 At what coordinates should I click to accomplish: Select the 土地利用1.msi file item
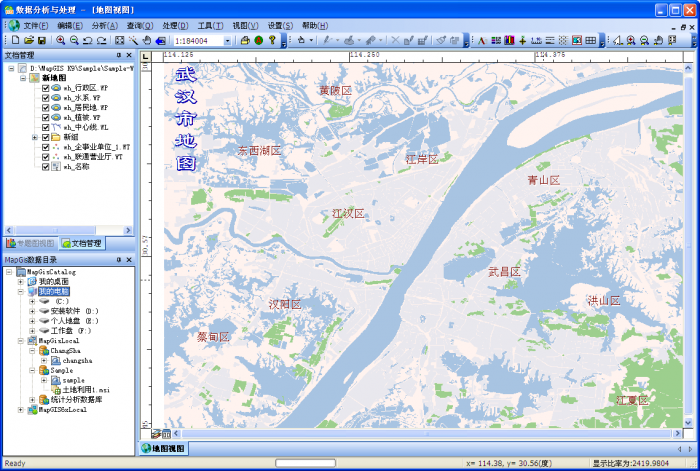coord(83,390)
